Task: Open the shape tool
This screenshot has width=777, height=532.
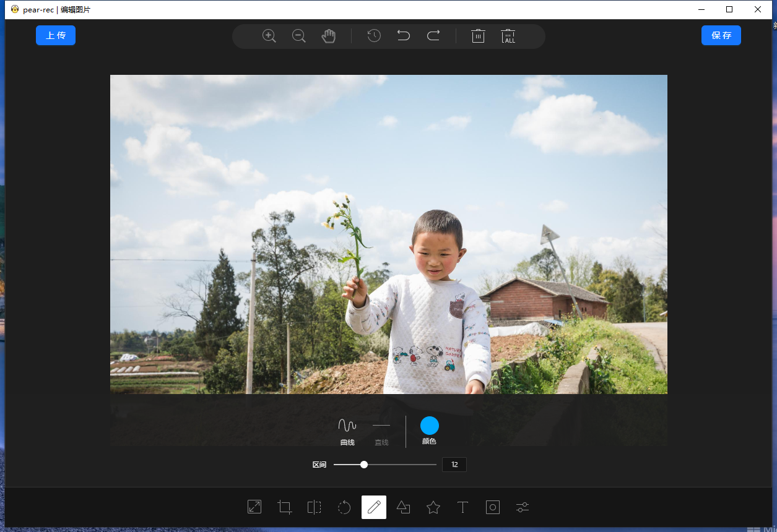Action: pos(404,507)
